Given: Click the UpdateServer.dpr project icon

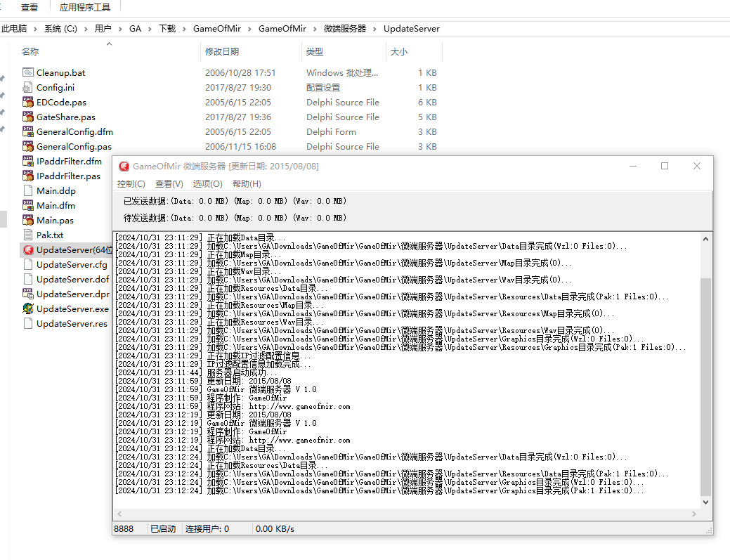Looking at the screenshot, I should click(x=28, y=294).
